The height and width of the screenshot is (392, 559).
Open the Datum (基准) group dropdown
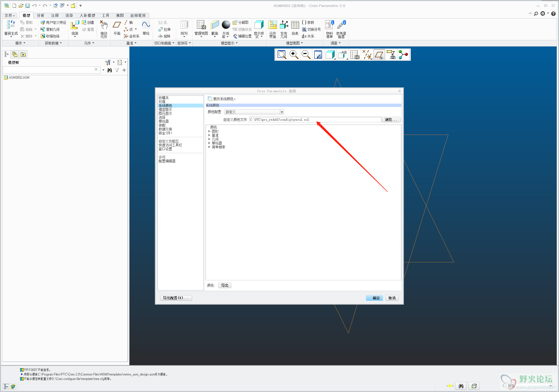point(131,43)
